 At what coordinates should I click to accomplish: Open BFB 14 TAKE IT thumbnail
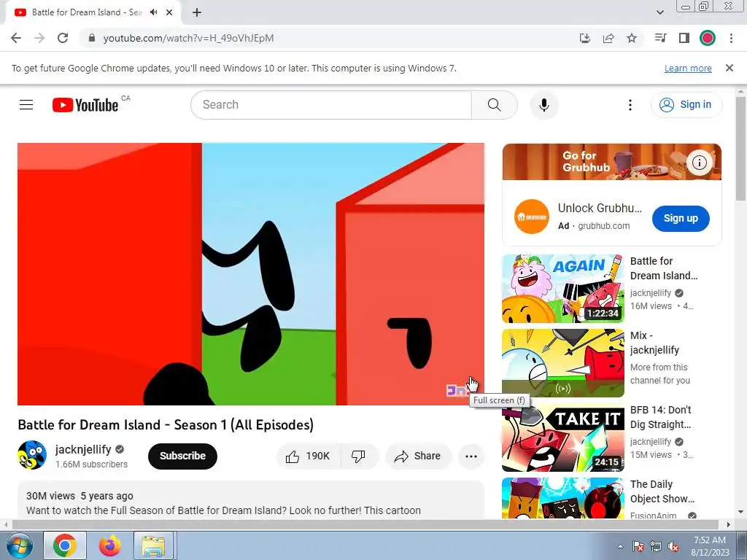[562, 437]
